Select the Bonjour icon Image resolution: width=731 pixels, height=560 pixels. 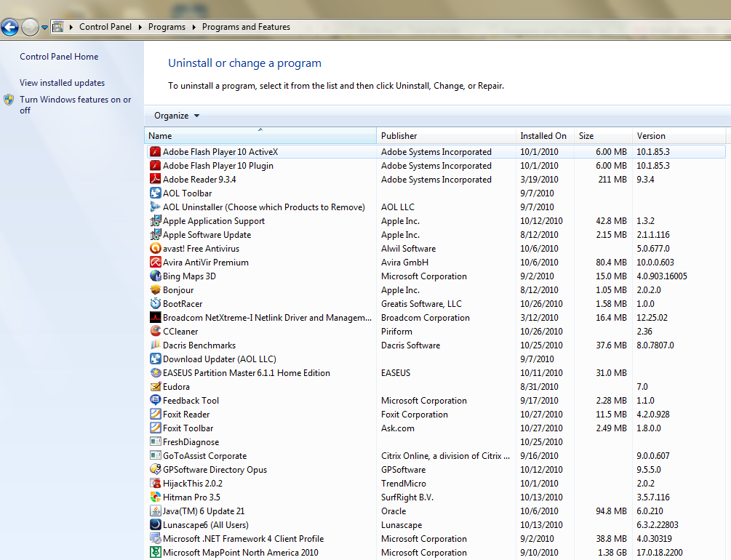[x=155, y=289]
